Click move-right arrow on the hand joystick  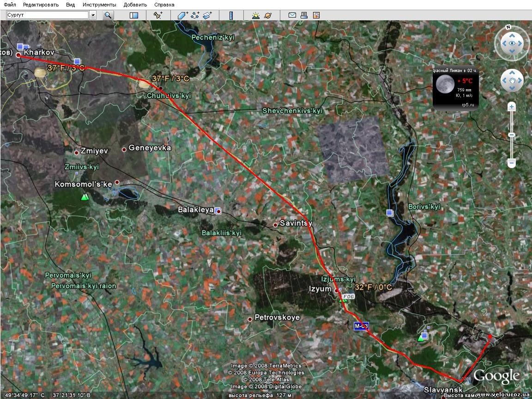coord(520,80)
